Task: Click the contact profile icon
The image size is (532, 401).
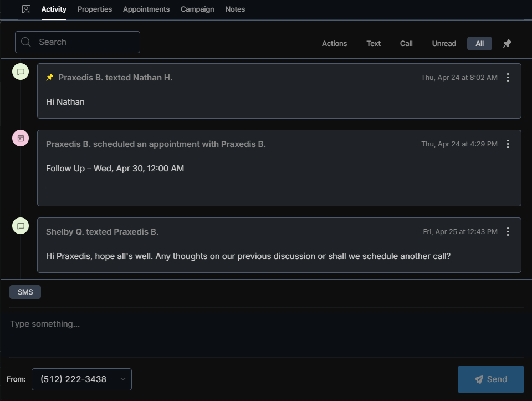Action: pos(26,9)
